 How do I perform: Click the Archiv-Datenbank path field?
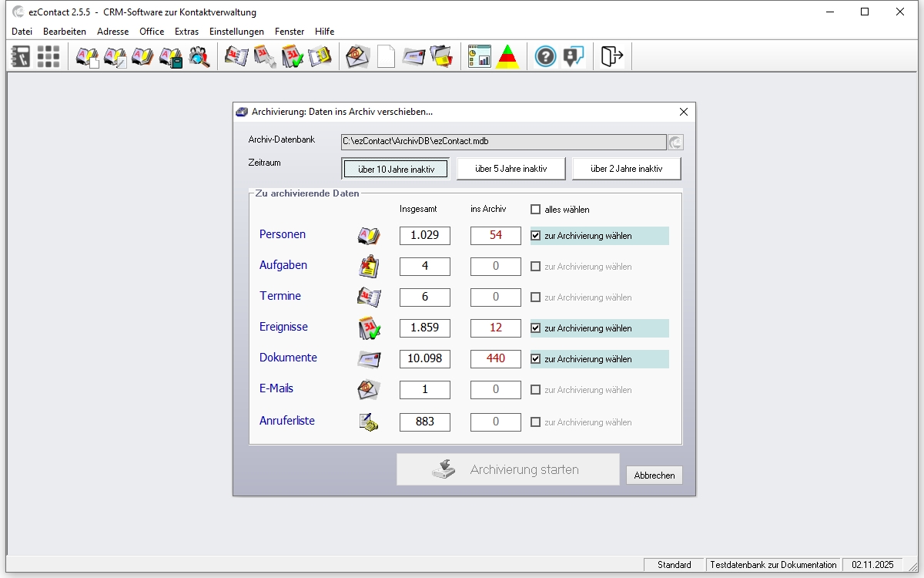click(504, 142)
